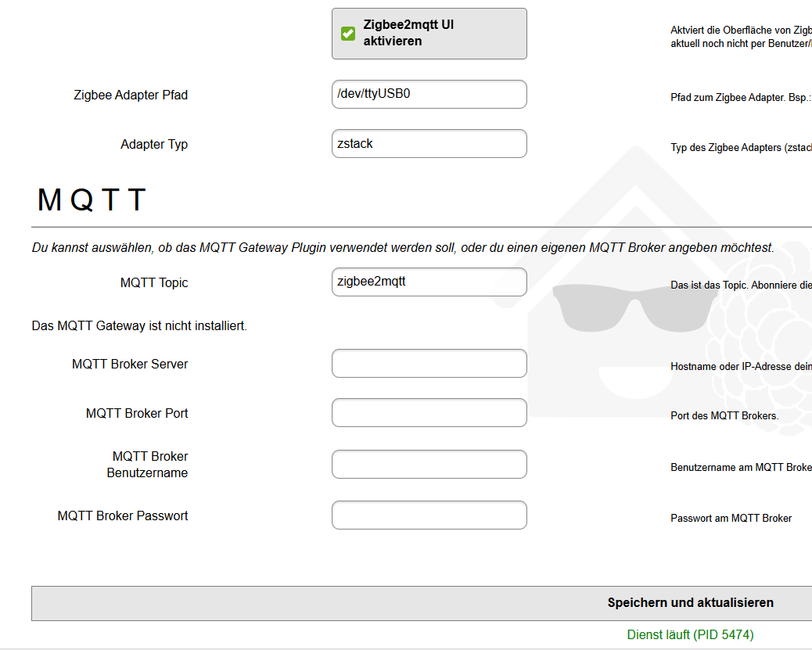Click the MQTT Topic label
Screen dimensions: 812x650
click(154, 283)
